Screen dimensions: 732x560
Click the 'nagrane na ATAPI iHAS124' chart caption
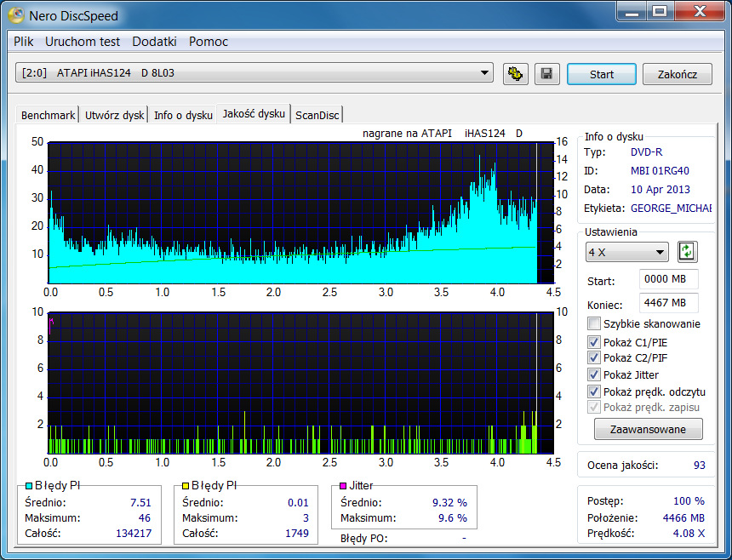point(442,134)
